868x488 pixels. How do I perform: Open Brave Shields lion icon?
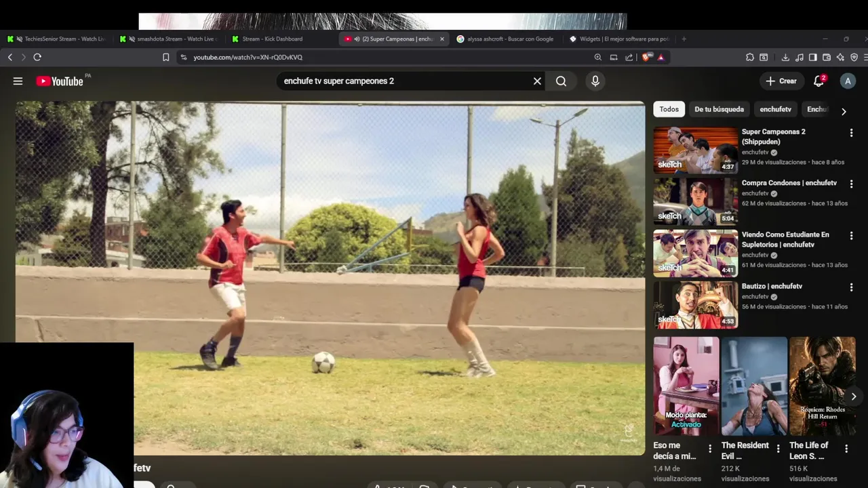coord(646,58)
